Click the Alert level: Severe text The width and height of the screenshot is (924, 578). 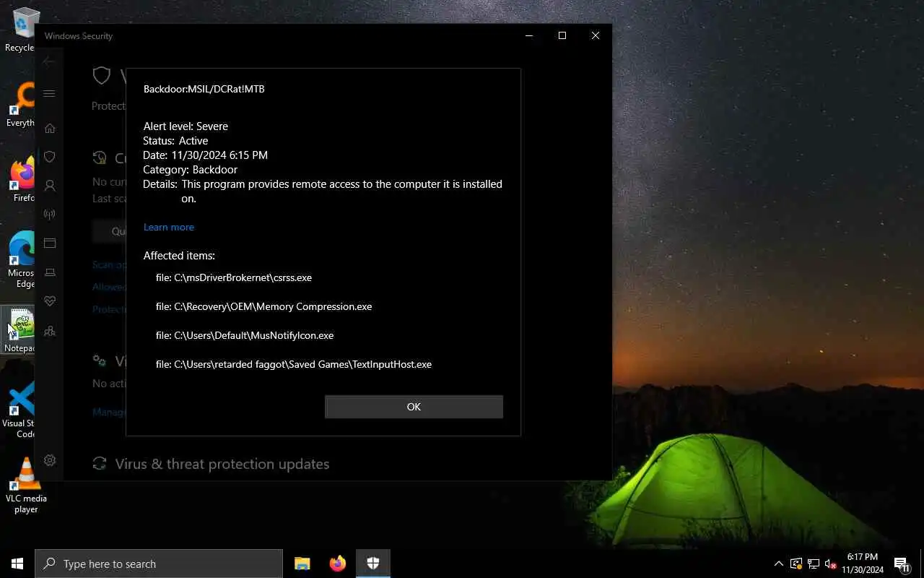(x=186, y=126)
